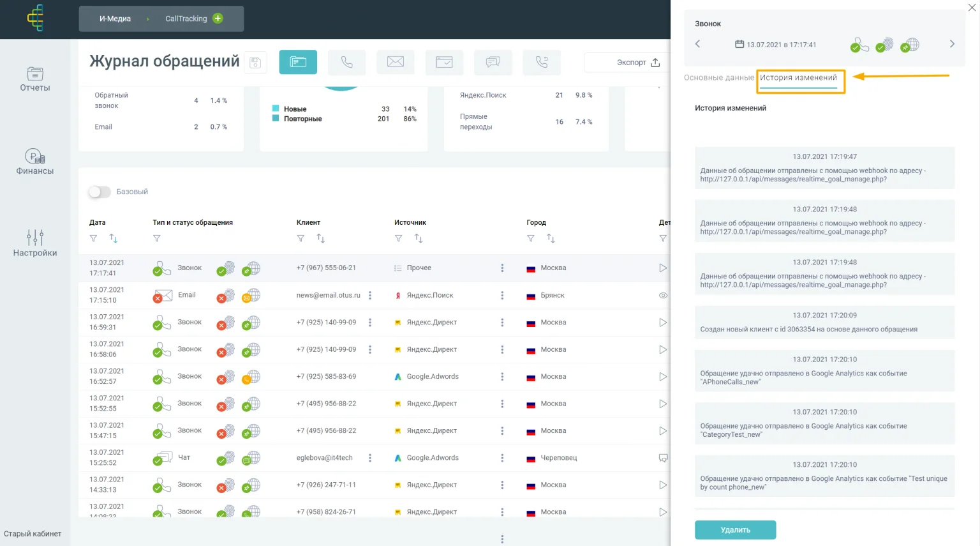Open Настройки in the left sidebar

tap(35, 243)
